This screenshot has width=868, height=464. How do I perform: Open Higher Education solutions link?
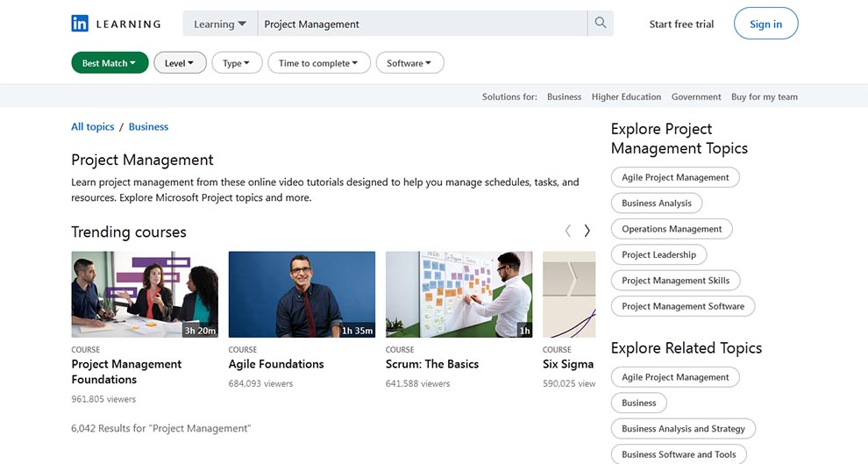click(x=626, y=96)
